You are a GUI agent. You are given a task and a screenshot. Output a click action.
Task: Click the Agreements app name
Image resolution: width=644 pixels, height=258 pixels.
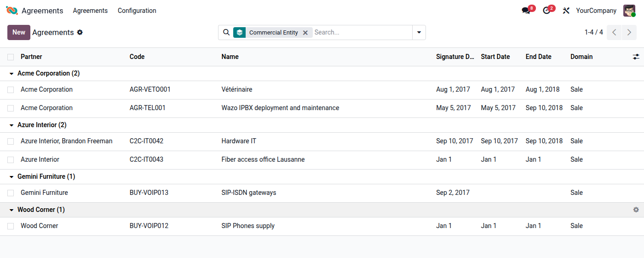click(42, 11)
